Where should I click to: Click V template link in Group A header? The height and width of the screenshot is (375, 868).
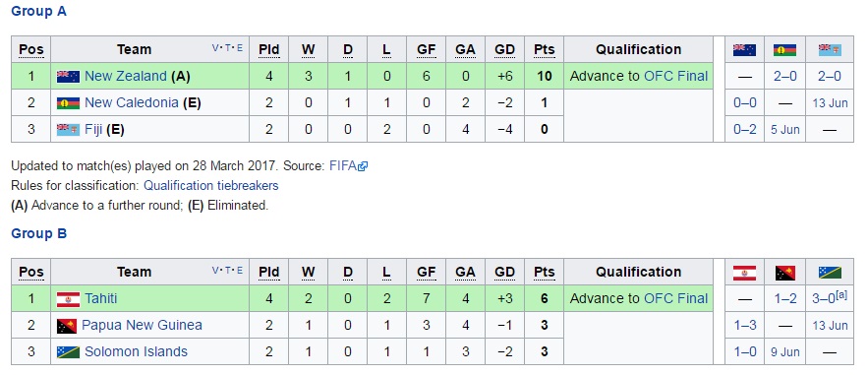[x=214, y=47]
